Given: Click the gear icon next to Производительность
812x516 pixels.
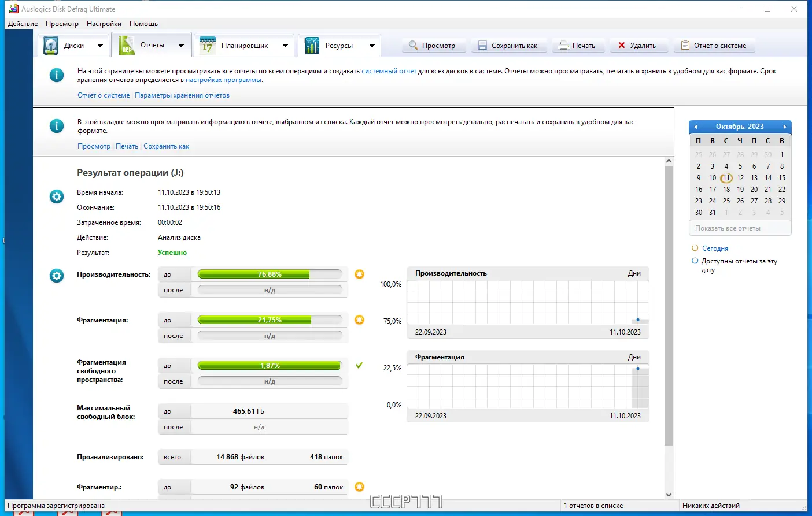Looking at the screenshot, I should point(57,276).
